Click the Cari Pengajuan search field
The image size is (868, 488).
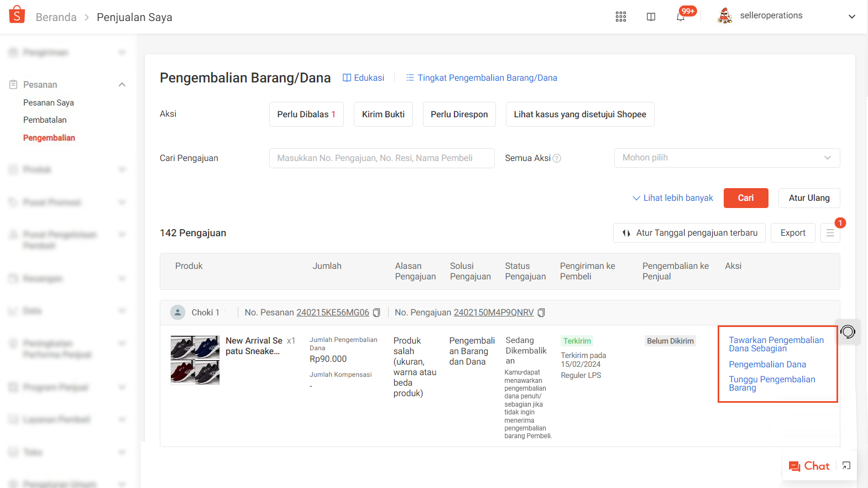pos(381,158)
